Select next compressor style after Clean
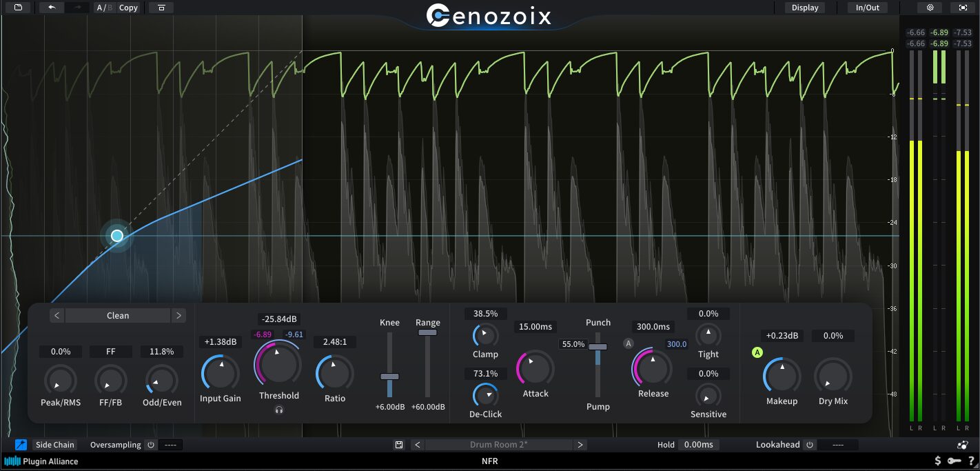This screenshot has width=980, height=471. [x=178, y=315]
